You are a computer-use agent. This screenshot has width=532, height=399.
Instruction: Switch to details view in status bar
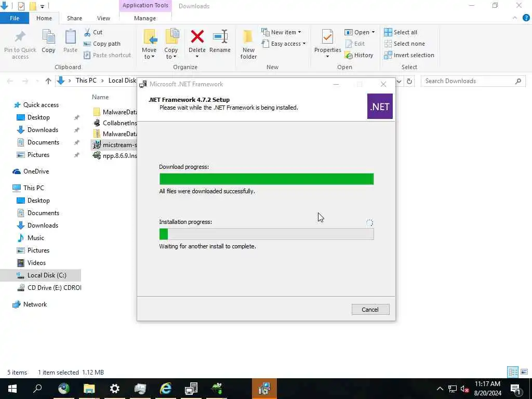[x=513, y=372]
